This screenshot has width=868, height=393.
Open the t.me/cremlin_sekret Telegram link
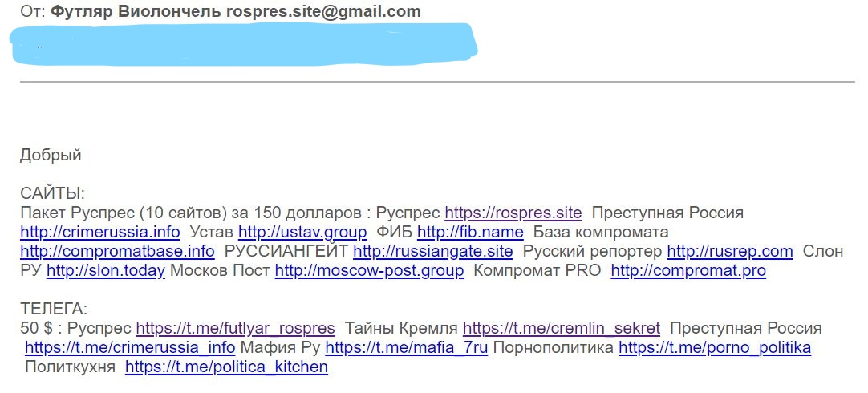tap(562, 328)
